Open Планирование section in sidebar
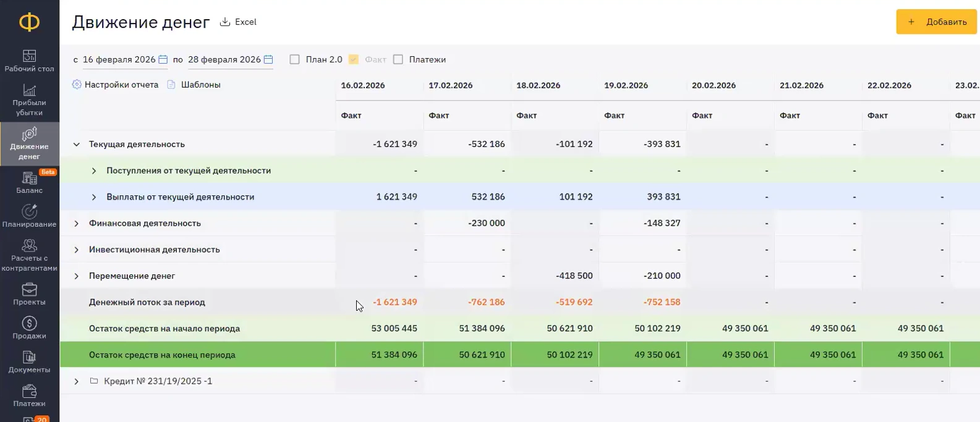This screenshot has height=422, width=980. pos(29,217)
